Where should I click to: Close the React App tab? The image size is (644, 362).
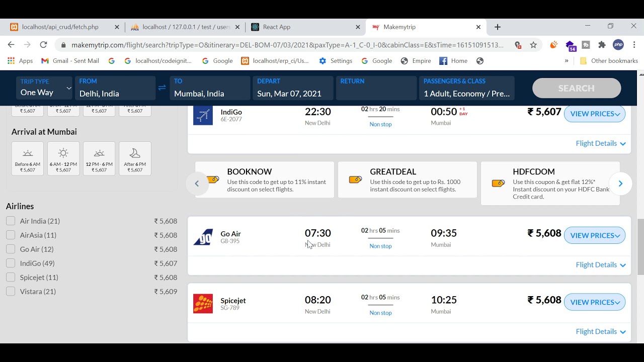coord(358,27)
